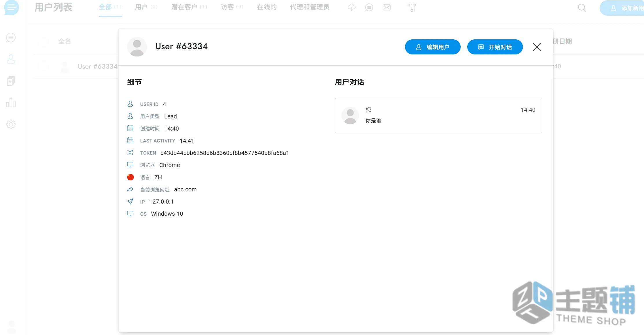Click the conversation time 14:40

[528, 110]
